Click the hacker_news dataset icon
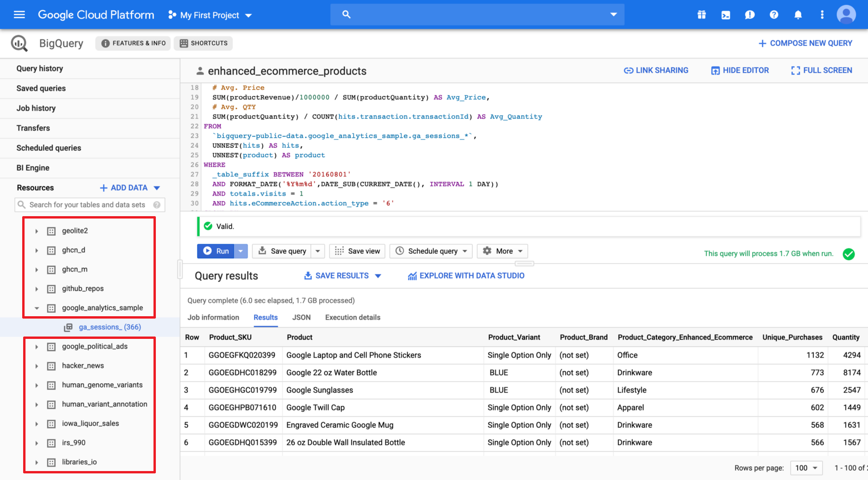This screenshot has height=480, width=868. [51, 366]
